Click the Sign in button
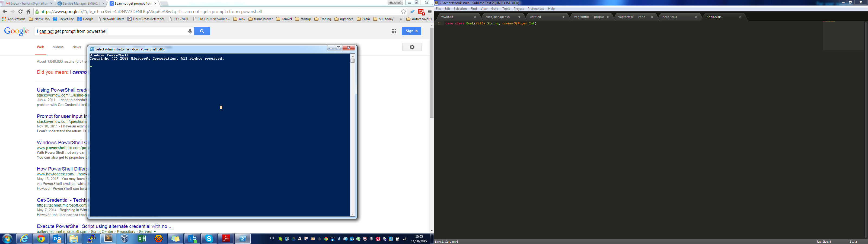 pos(411,31)
